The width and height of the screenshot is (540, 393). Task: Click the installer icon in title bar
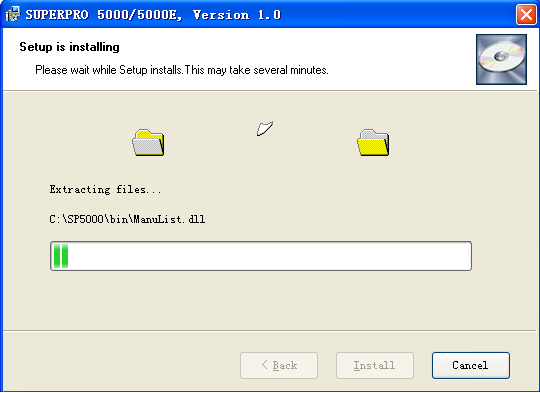(x=13, y=14)
